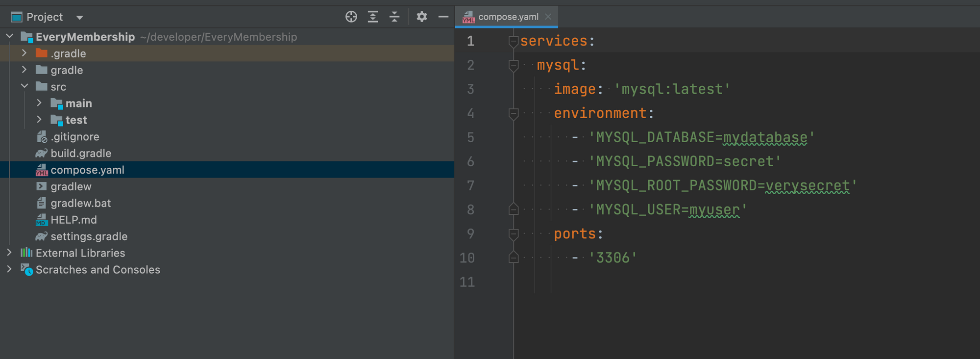The image size is (980, 359).
Task: Select settings.gradle in the project tree
Action: click(x=89, y=236)
